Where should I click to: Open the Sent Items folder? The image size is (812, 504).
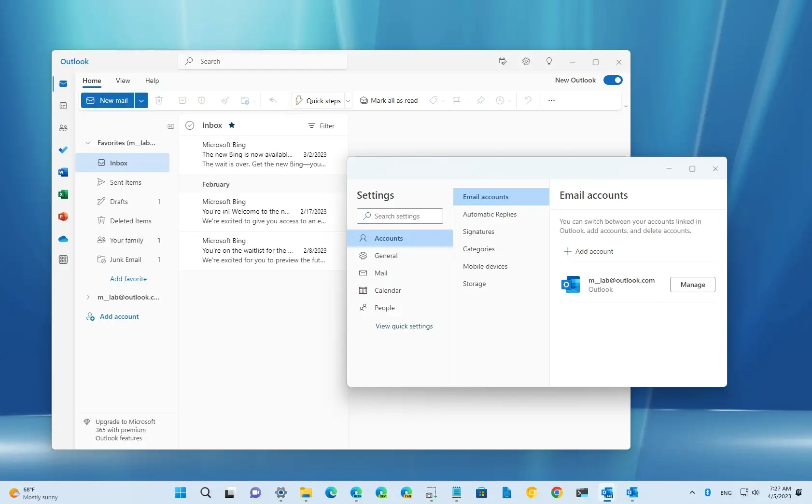tap(123, 182)
